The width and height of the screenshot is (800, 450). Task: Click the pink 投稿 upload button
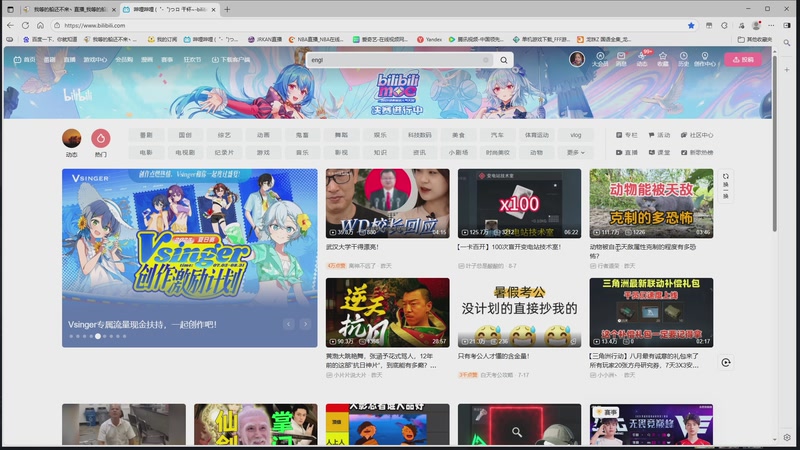pyautogui.click(x=743, y=60)
